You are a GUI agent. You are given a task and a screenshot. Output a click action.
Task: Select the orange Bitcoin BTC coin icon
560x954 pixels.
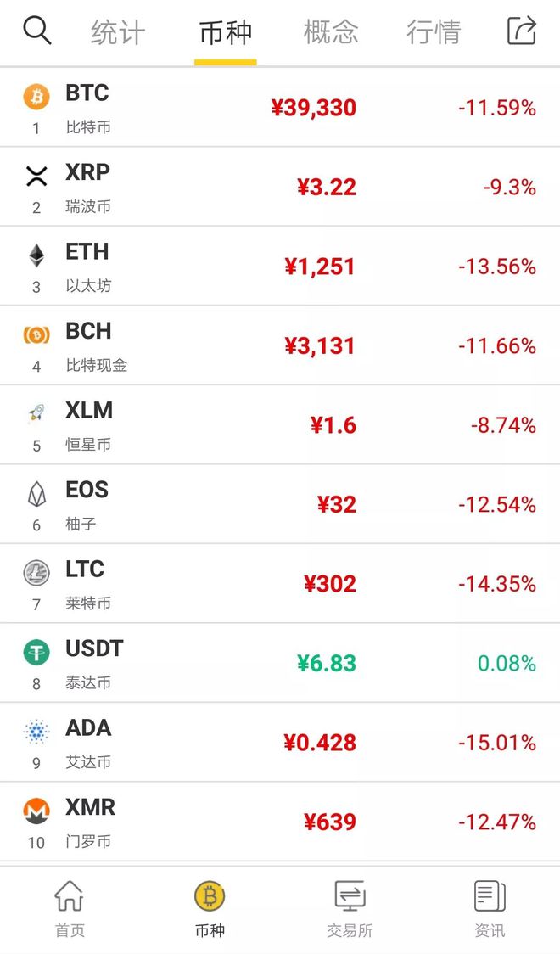36,97
